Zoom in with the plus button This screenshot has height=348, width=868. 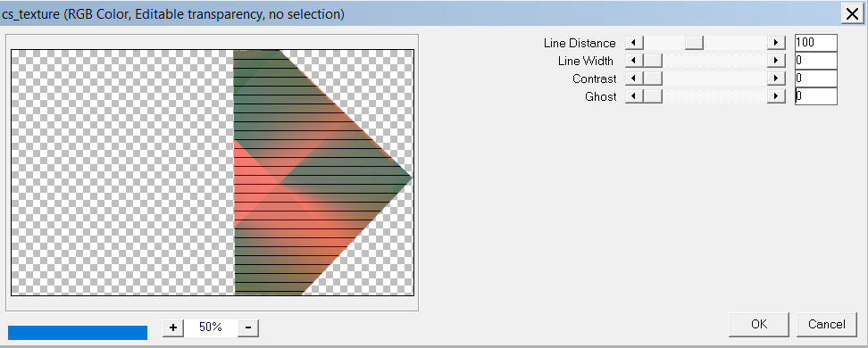[172, 327]
